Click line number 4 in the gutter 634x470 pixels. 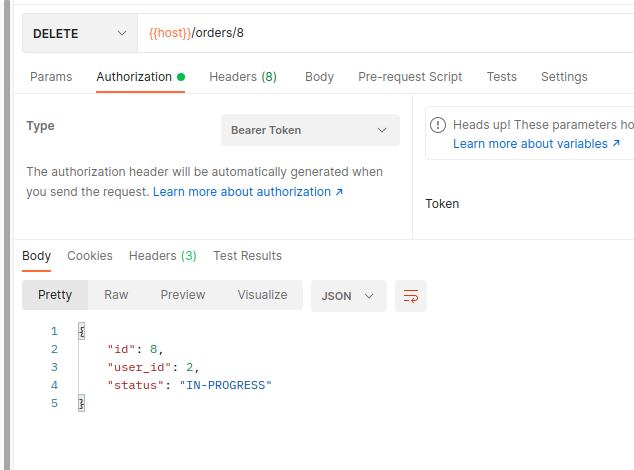pos(54,385)
